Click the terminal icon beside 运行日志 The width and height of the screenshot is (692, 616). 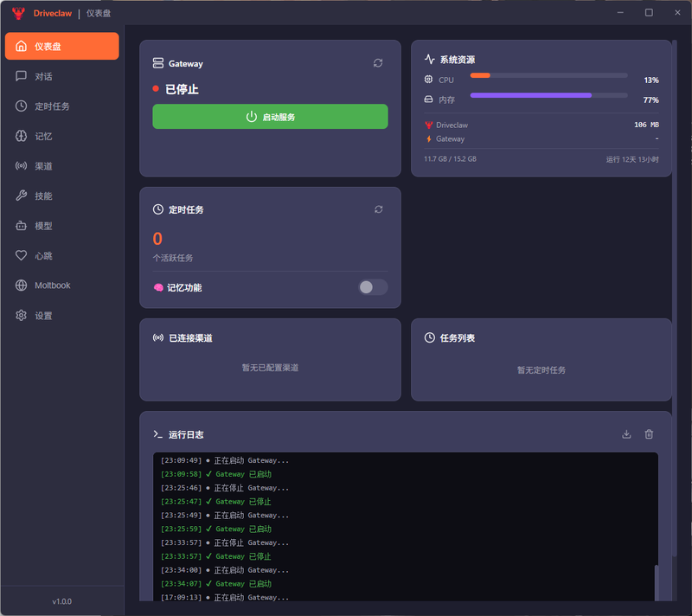pyautogui.click(x=158, y=434)
